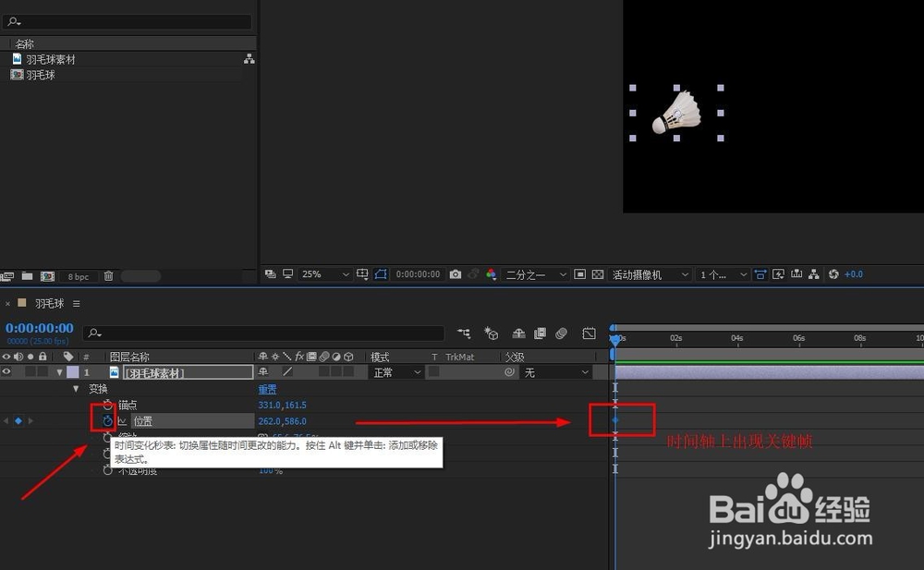The width and height of the screenshot is (924, 570).
Task: Open Fast Previews options icon
Action: pos(778,274)
